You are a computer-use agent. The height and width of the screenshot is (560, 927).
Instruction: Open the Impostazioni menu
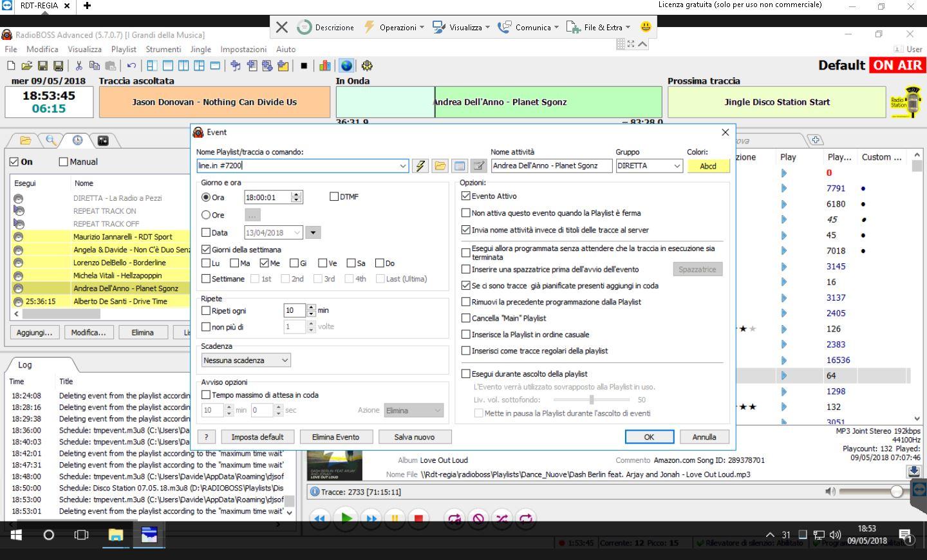pyautogui.click(x=243, y=49)
